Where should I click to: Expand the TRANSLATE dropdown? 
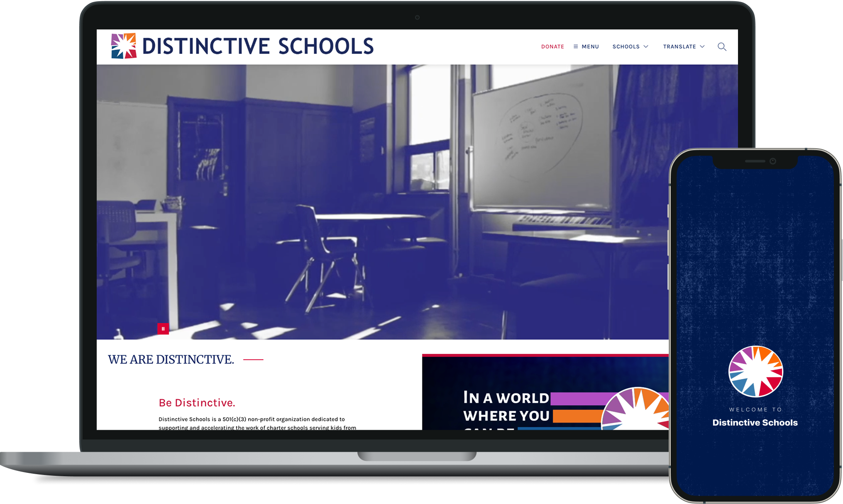click(684, 46)
